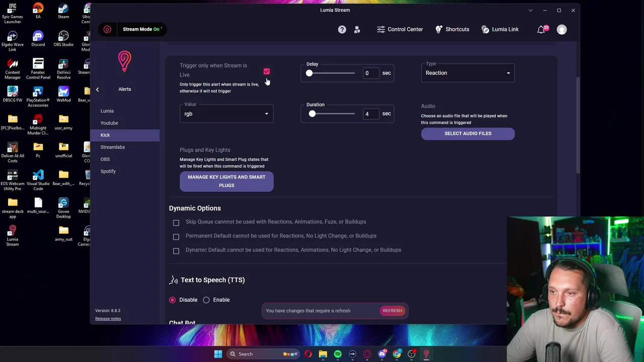Open Fanatec Control Panel shortcut

pyautogui.click(x=38, y=69)
